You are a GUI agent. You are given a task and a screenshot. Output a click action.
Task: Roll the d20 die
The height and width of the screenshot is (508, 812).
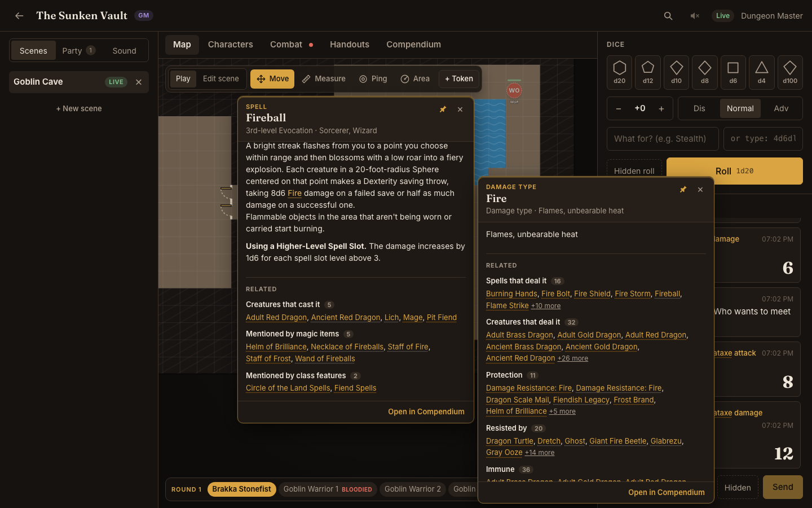620,72
